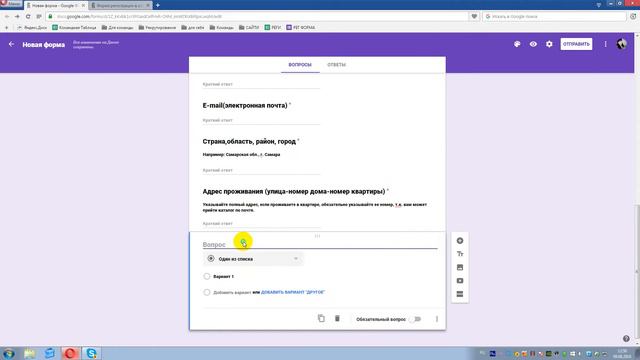Add title and description Tt icon
The image size is (640, 360).
click(x=460, y=254)
